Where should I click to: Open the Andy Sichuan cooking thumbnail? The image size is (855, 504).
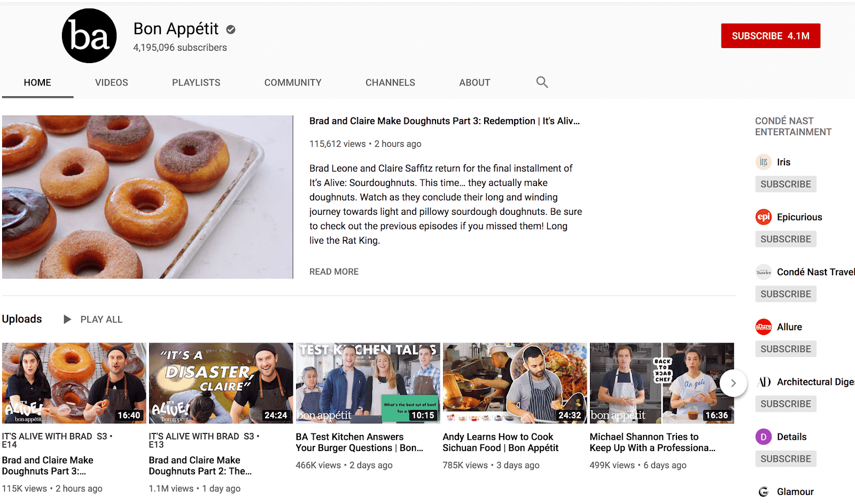[515, 383]
